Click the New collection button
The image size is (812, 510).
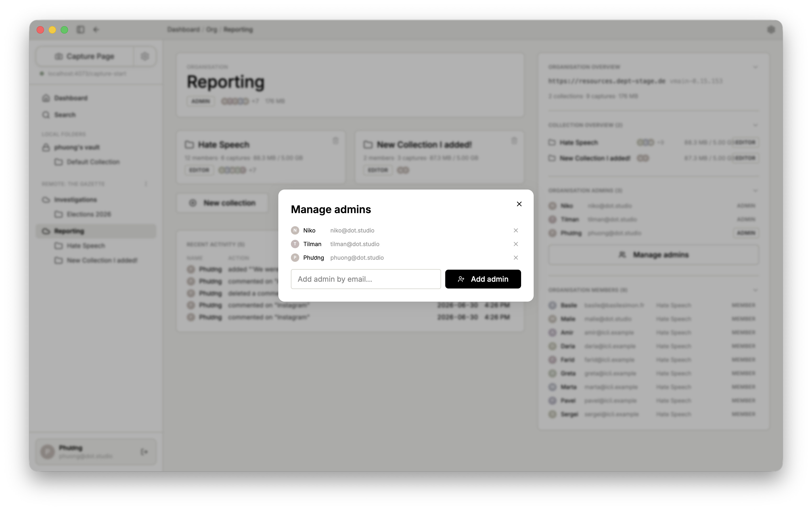[x=223, y=203]
